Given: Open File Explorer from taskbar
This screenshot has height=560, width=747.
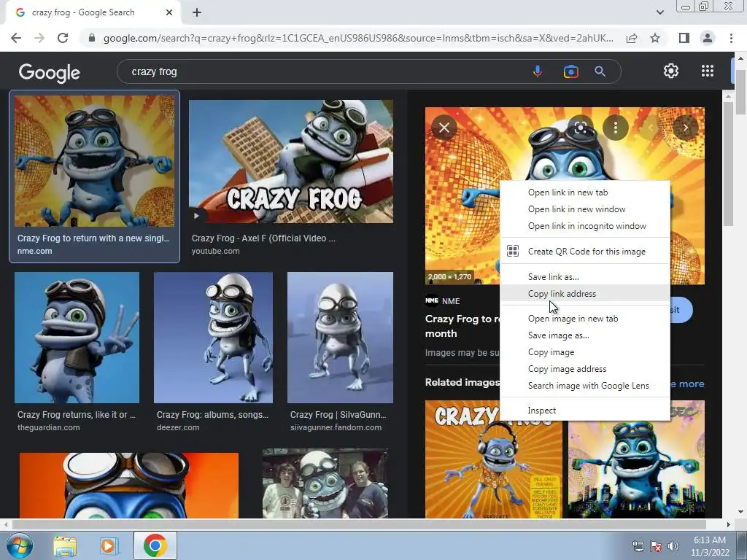Looking at the screenshot, I should pyautogui.click(x=65, y=545).
